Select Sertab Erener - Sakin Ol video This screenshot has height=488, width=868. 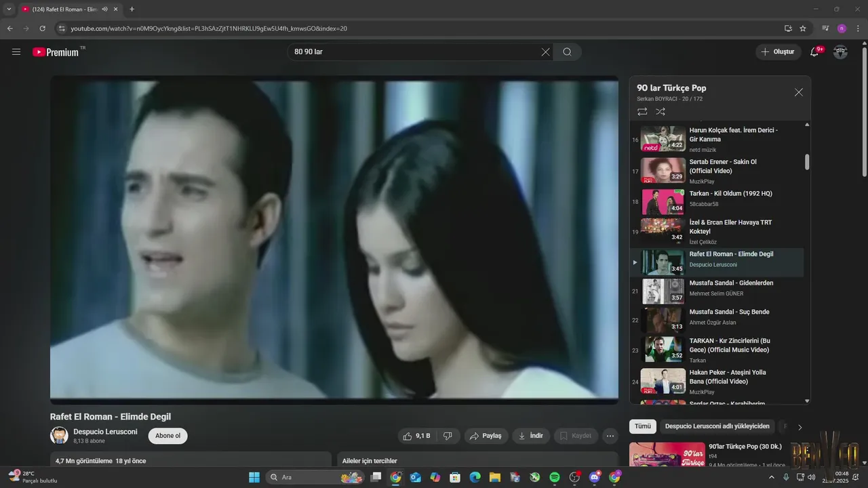(x=717, y=171)
